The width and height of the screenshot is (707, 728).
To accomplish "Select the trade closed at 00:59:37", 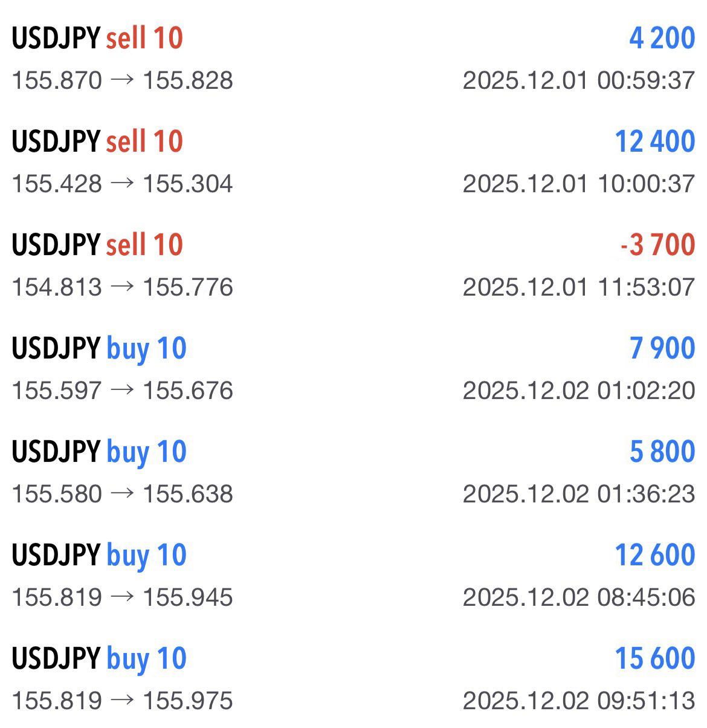I will 578,80.
